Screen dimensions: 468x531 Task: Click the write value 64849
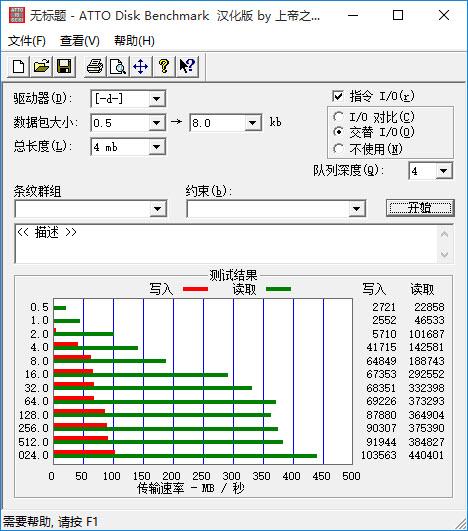coord(381,361)
